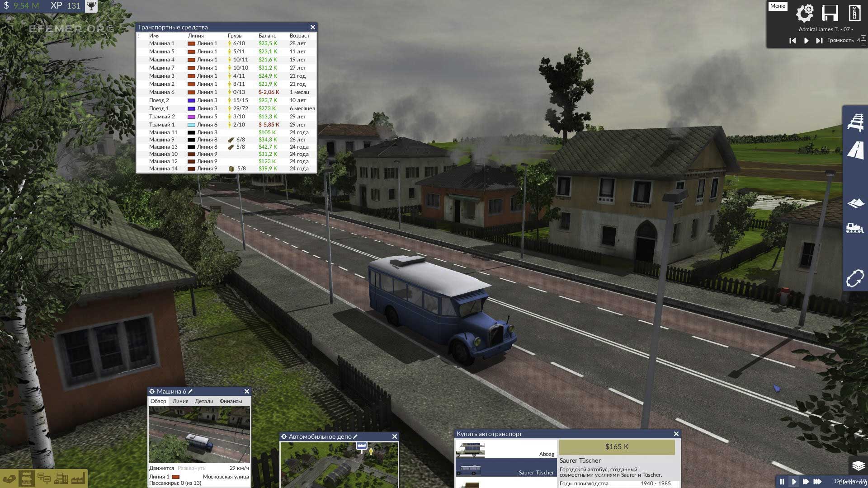Screen dimensions: 868x488
Task: Select the Saurer Tüscher bus entry
Action: [x=505, y=468]
